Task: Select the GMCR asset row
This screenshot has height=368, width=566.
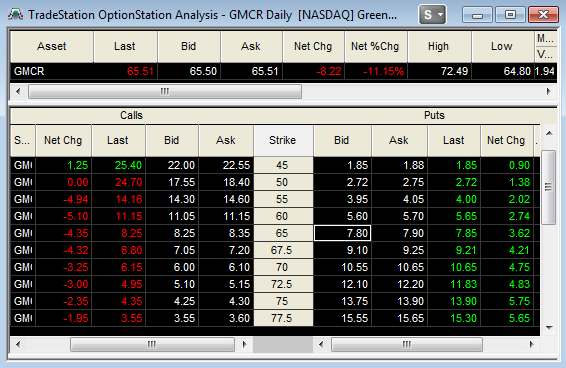Action: point(283,71)
